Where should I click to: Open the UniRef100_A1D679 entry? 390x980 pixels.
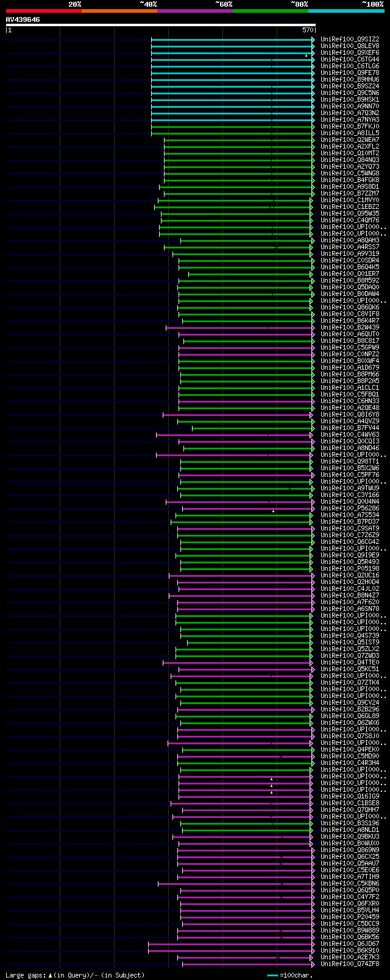coord(350,368)
